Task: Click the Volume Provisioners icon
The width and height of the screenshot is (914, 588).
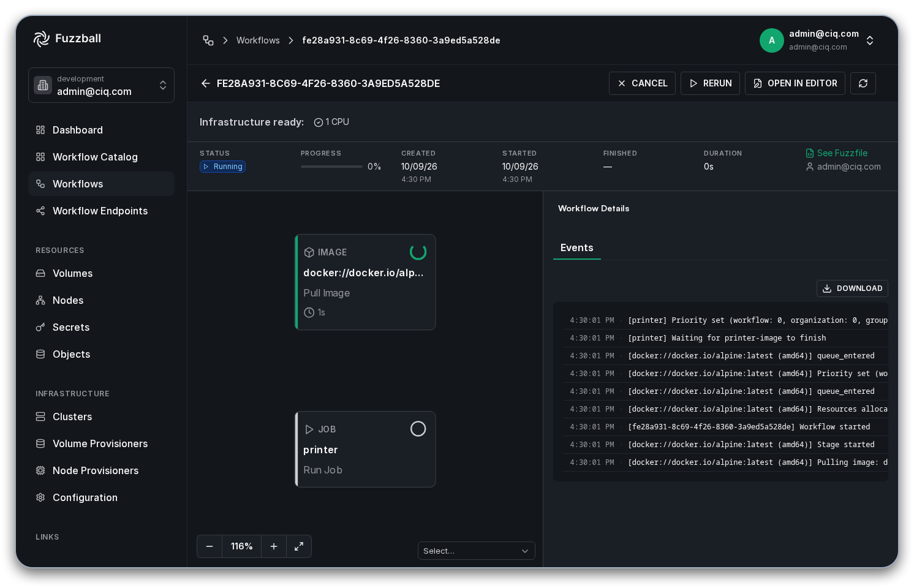Action: [x=40, y=443]
